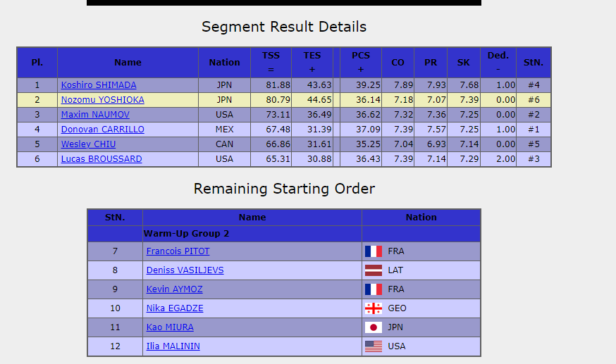Click the Lucas BROUSSARD link
Screen dimensions: 616x364
(x=101, y=159)
